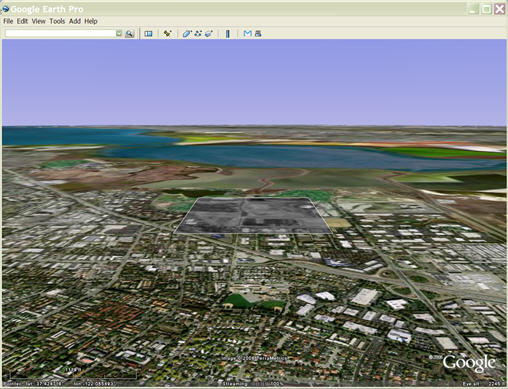Expand the search history dropdown arrow
Screen dimensions: 508x389
coord(119,33)
